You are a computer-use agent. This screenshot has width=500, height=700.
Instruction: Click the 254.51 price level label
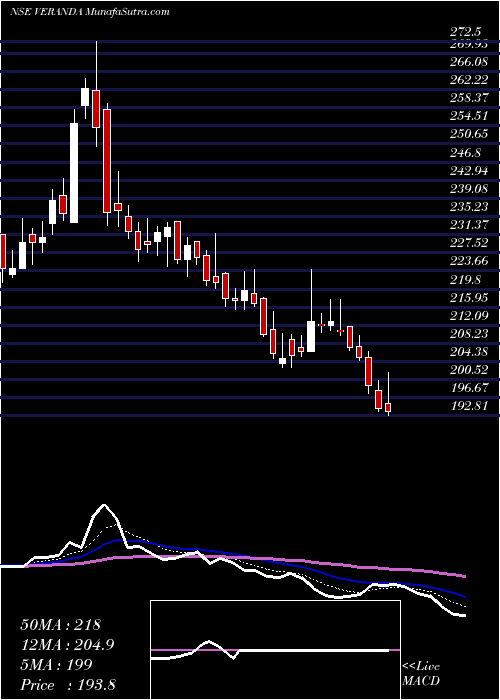(469, 116)
